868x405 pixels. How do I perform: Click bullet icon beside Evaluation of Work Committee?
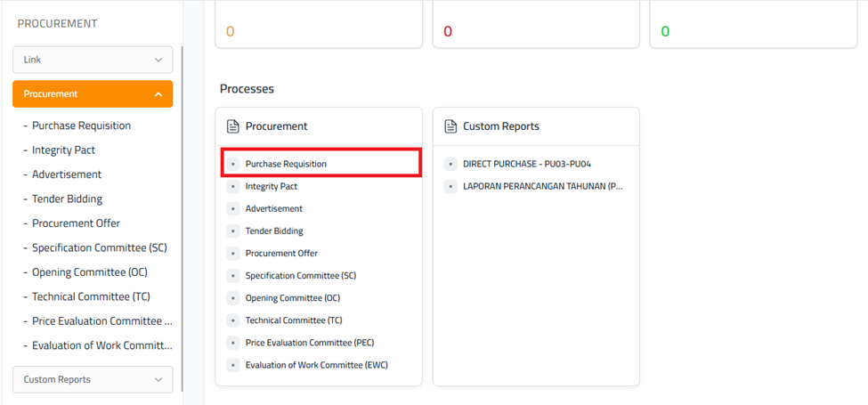pos(233,365)
